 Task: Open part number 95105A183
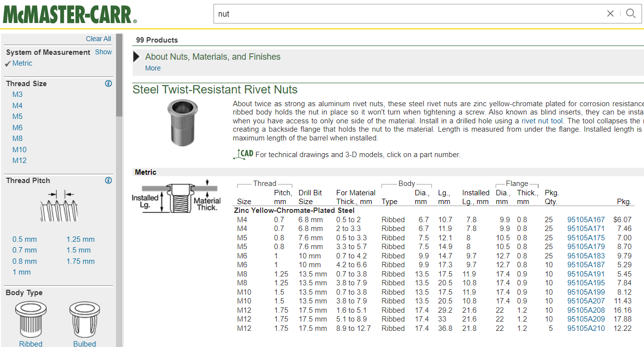click(x=586, y=256)
